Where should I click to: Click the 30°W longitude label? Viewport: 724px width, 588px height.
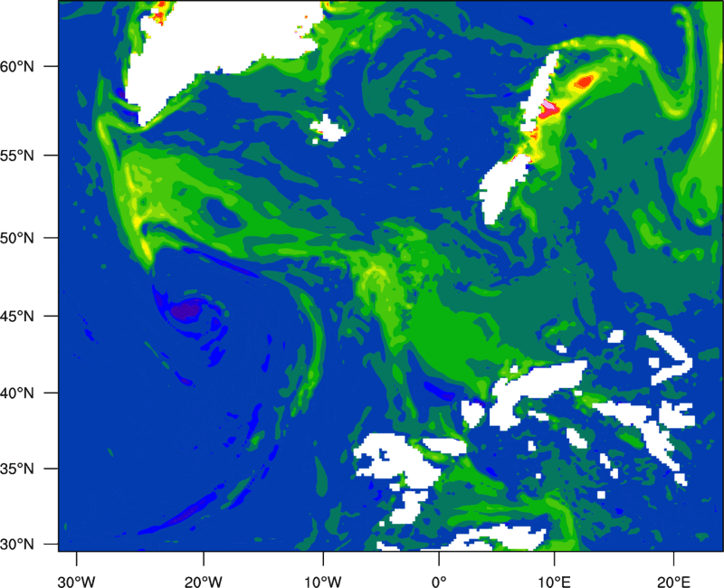tap(77, 582)
